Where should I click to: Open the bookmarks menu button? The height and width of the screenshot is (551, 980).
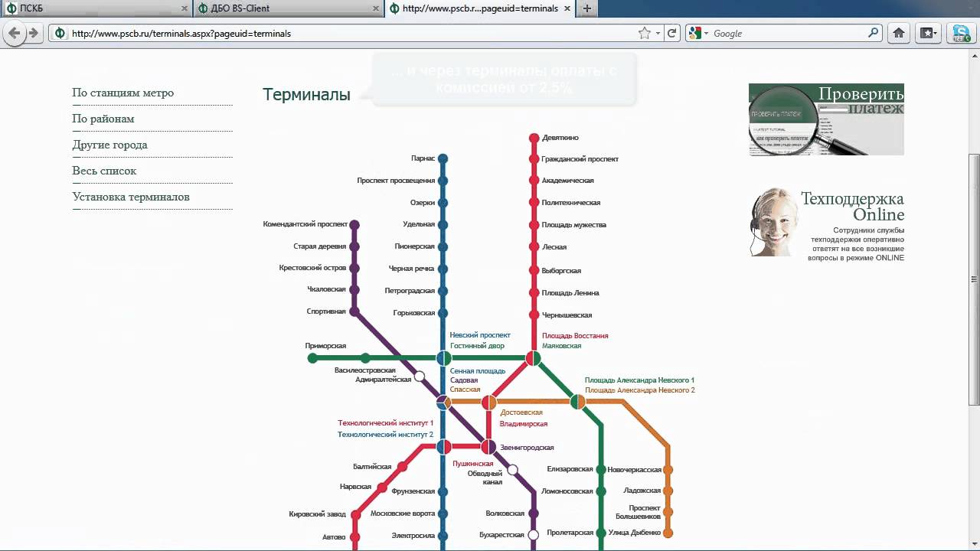point(928,33)
